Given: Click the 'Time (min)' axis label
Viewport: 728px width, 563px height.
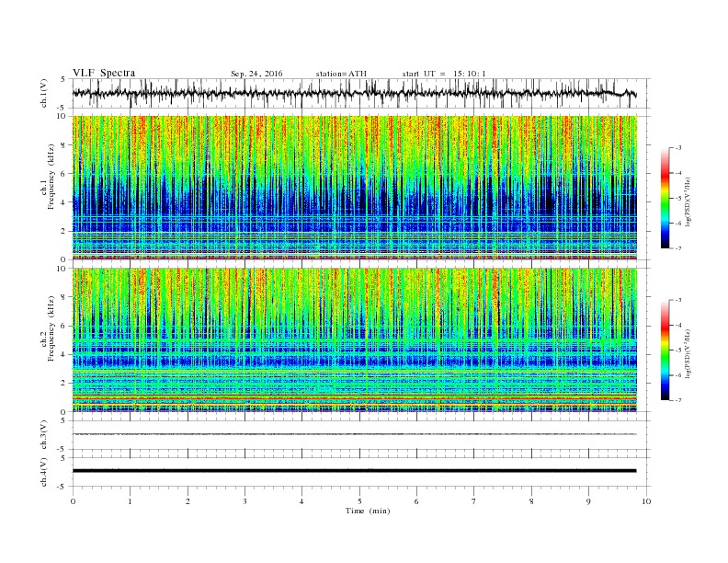Looking at the screenshot, I should click(x=368, y=511).
